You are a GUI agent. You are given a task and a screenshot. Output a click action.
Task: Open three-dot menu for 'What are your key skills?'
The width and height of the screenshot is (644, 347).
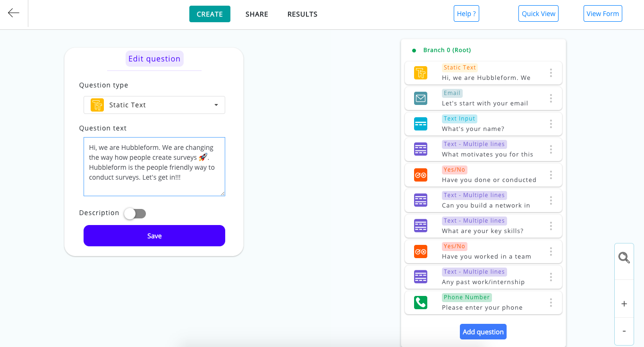[x=551, y=226]
